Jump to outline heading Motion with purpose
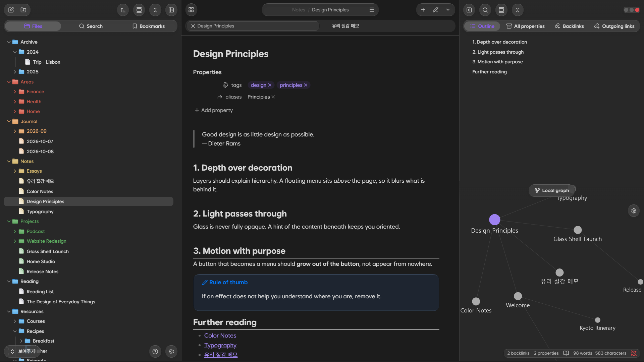Screen dimensions: 644x362 click(x=497, y=62)
